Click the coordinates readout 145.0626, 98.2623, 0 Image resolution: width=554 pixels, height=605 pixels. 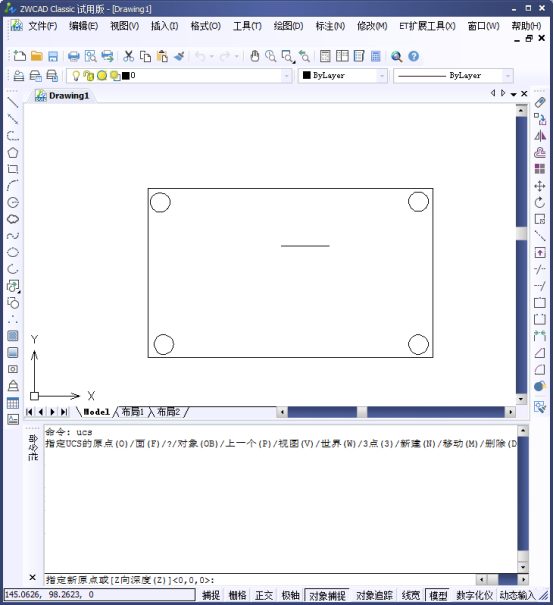(100, 595)
